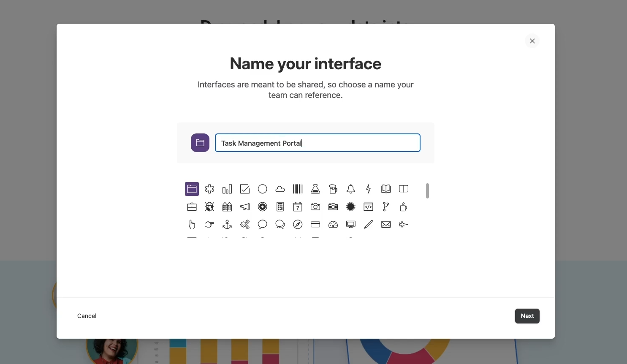The width and height of the screenshot is (627, 364).
Task: Choose the envelope mail icon
Action: coord(386,225)
